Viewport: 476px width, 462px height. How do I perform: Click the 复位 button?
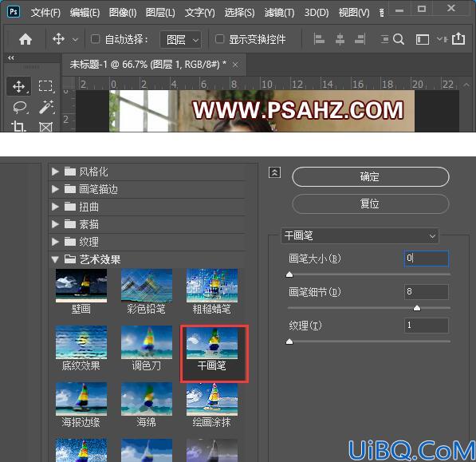(x=371, y=203)
